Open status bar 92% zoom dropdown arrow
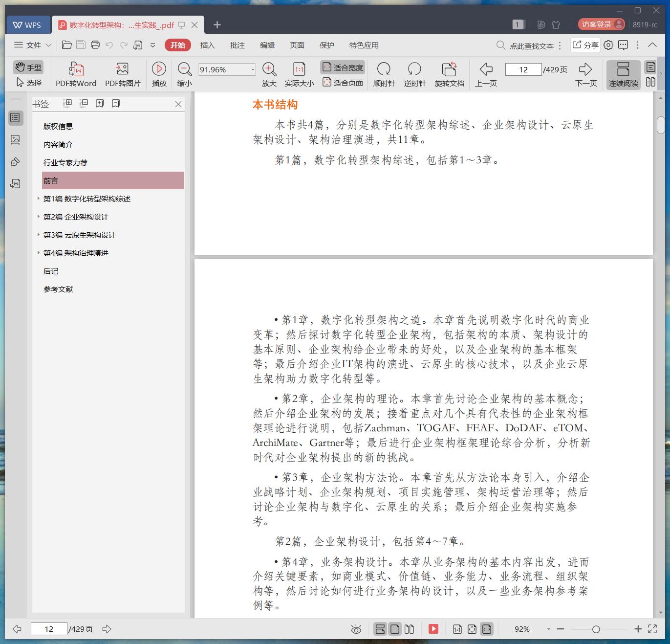The image size is (670, 644). pos(549,629)
